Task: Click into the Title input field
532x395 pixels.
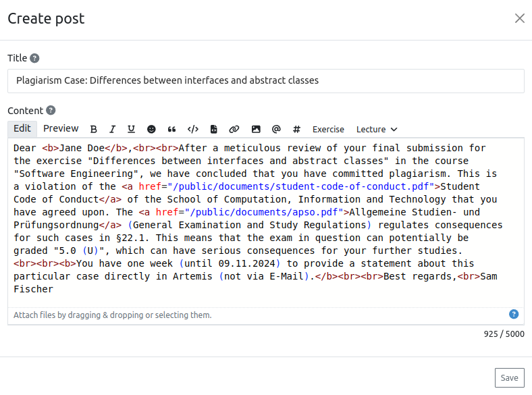Action: point(266,80)
